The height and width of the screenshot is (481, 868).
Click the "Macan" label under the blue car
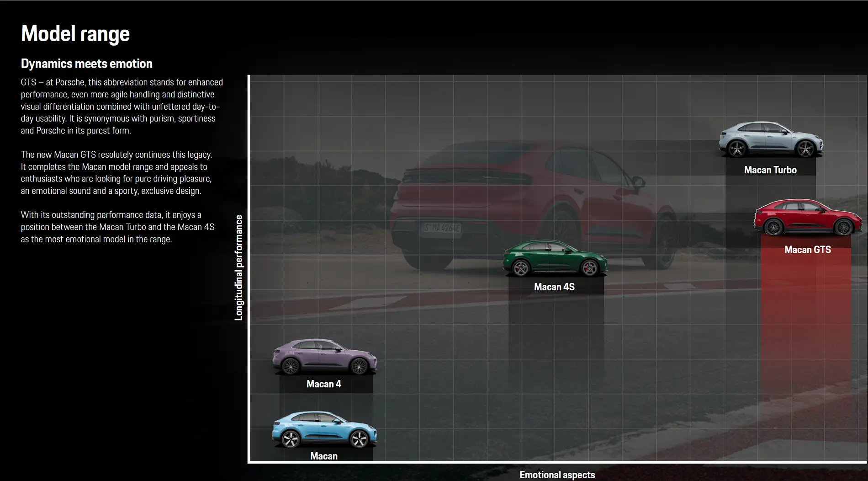coord(323,456)
